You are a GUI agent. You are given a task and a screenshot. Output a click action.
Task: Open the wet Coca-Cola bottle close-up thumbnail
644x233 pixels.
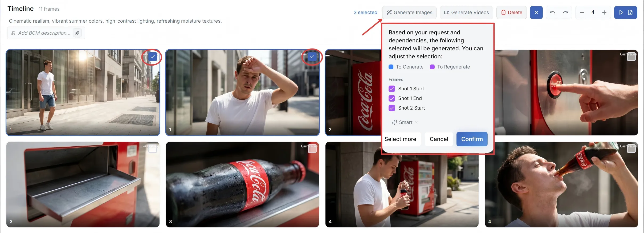pyautogui.click(x=242, y=184)
